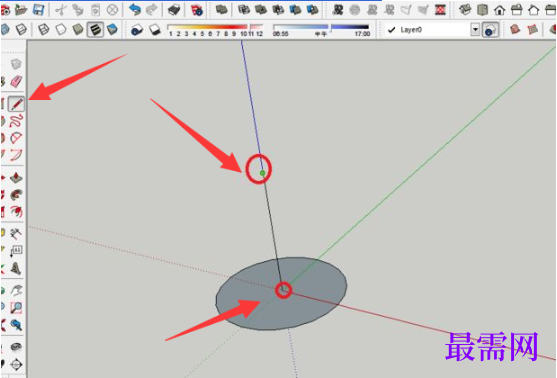Choose the Freehand drawing tool
Viewport: 557px width, 378px height.
click(x=16, y=121)
